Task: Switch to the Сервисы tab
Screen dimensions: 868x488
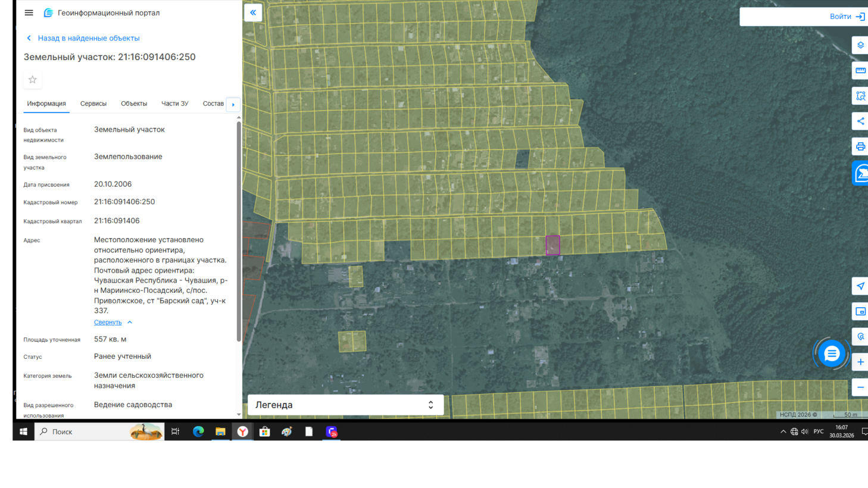Action: [x=93, y=104]
